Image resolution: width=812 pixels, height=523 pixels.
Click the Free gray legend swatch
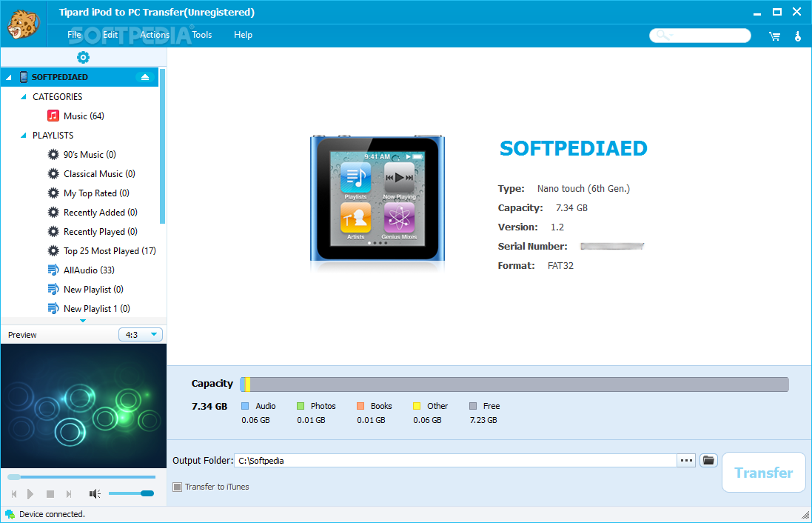473,406
